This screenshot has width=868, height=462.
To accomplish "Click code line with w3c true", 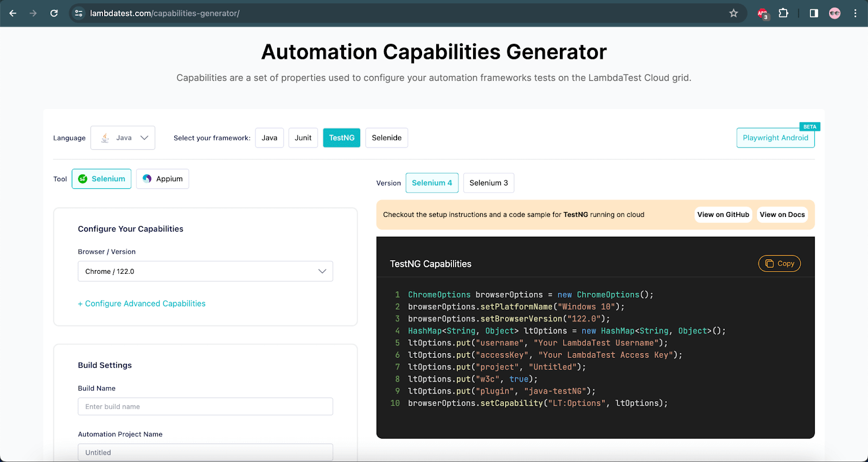I will pos(473,379).
